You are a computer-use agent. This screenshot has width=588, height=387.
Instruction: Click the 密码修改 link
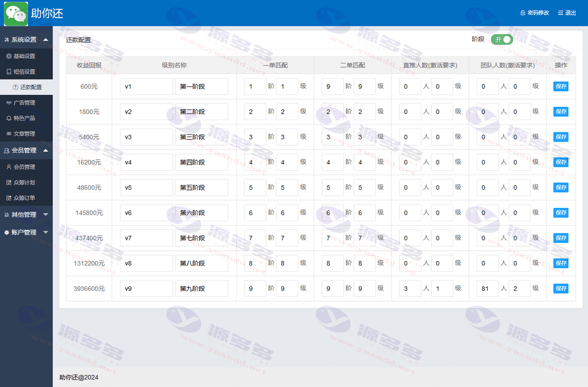(x=538, y=13)
